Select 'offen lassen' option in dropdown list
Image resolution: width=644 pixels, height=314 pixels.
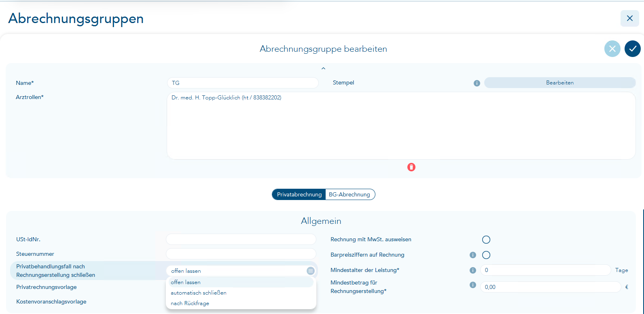(186, 282)
